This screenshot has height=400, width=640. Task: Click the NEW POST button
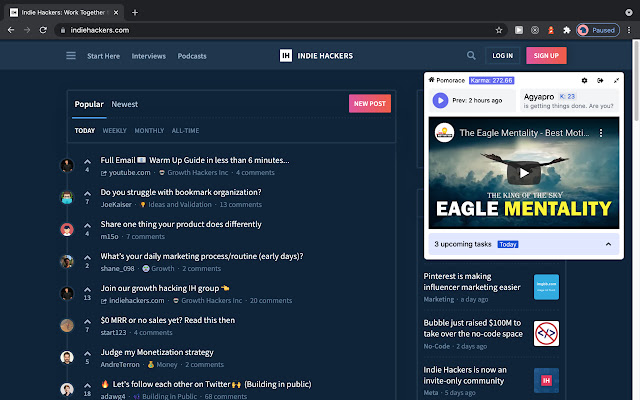pos(370,104)
